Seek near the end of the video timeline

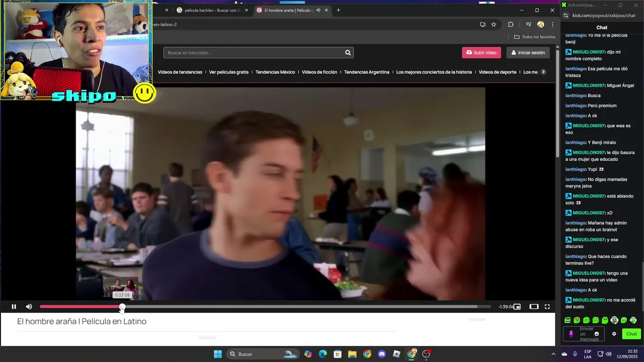pos(483,307)
